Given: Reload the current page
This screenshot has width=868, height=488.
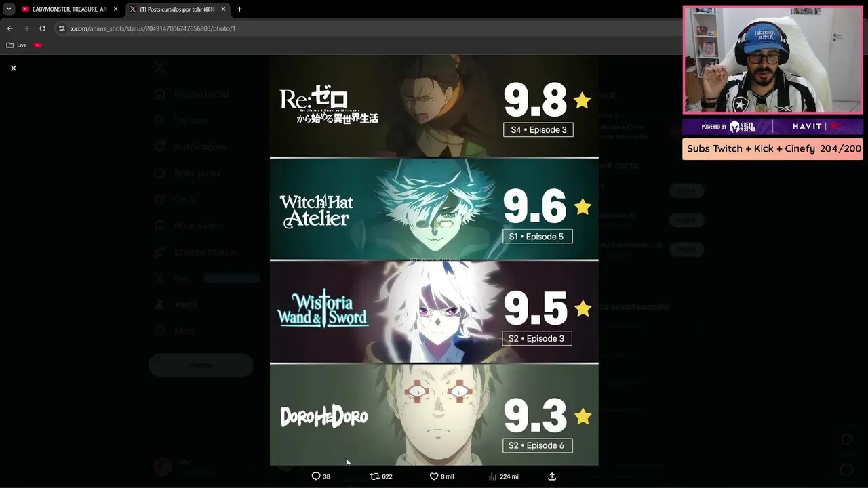Looking at the screenshot, I should point(42,28).
